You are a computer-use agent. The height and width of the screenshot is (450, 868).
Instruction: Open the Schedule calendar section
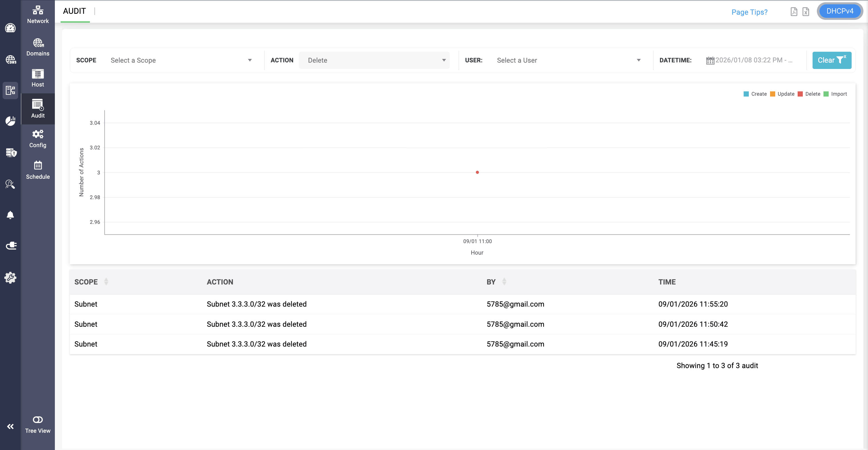point(38,170)
